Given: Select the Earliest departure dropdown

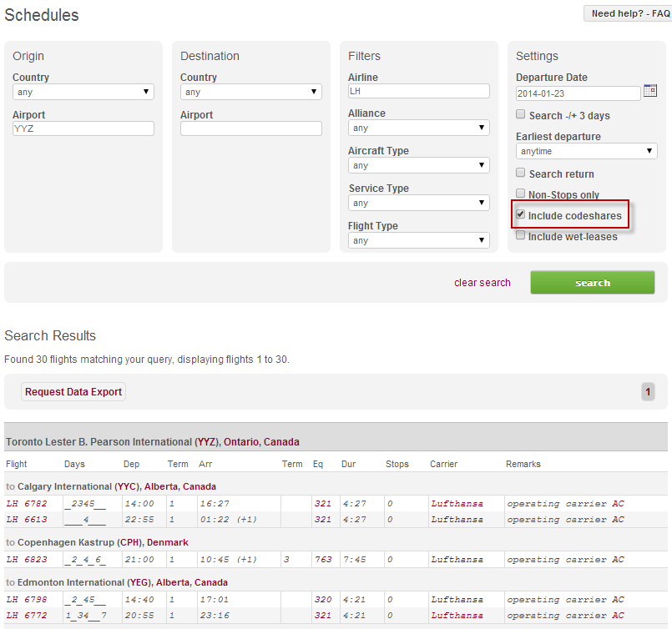Looking at the screenshot, I should (x=586, y=151).
